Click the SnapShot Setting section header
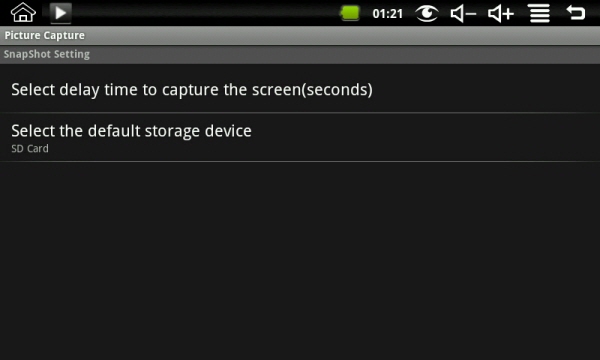This screenshot has width=600, height=360. click(x=300, y=54)
